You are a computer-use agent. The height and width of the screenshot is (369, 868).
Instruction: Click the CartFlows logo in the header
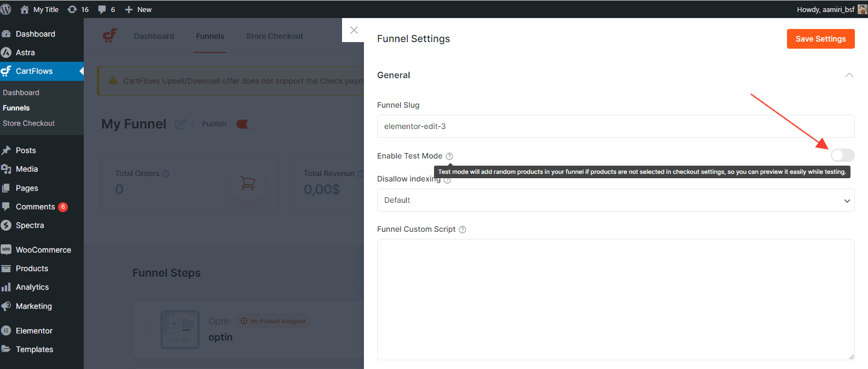tap(110, 36)
